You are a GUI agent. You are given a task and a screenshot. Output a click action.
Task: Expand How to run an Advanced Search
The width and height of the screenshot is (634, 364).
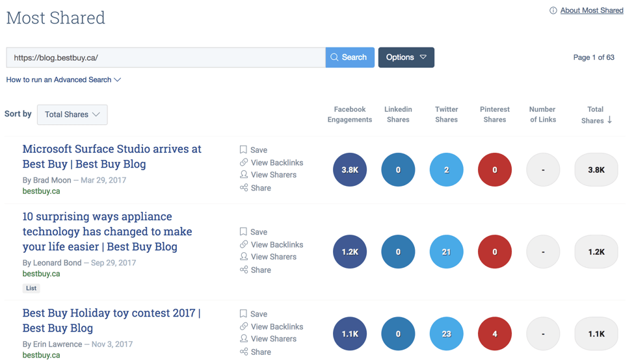(x=64, y=79)
